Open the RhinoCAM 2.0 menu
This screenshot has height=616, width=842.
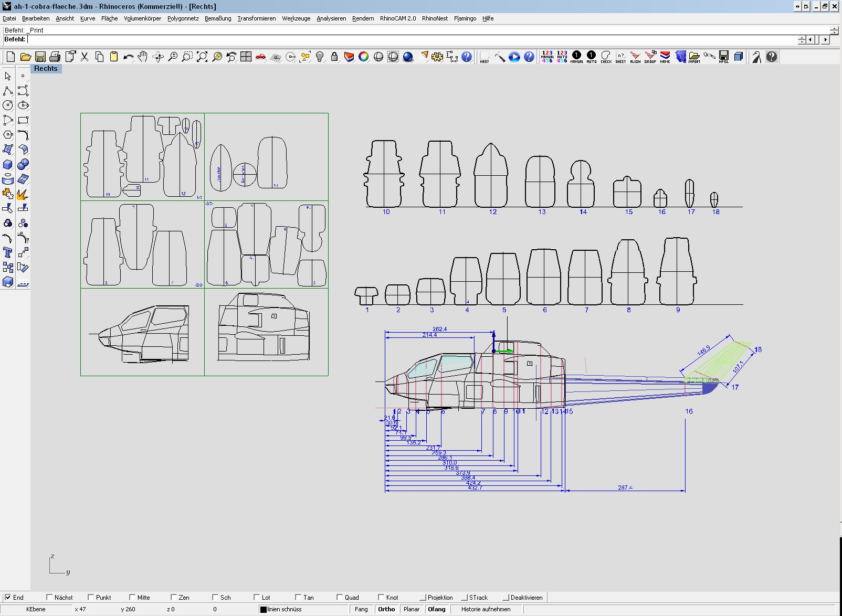pos(397,18)
